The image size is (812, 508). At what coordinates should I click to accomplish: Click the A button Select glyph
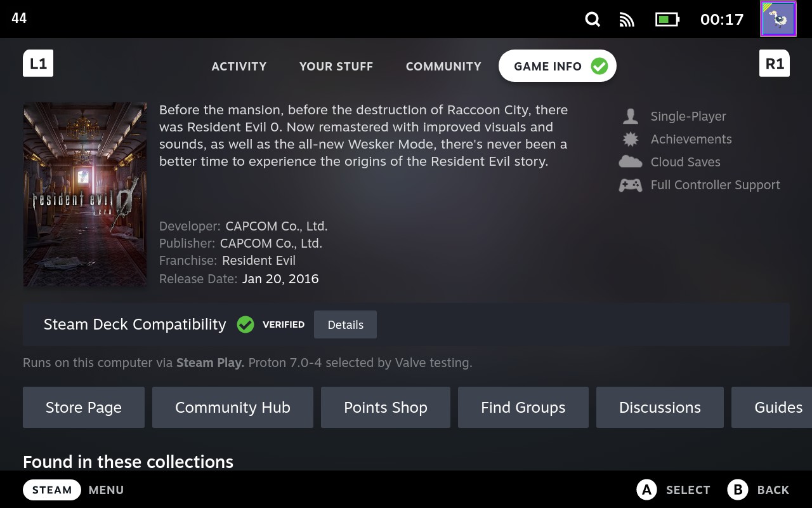(646, 490)
